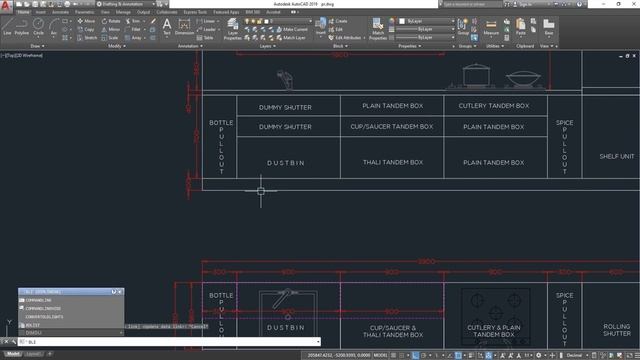Open the Measure utility
Image resolution: width=640 pixels, height=360 pixels.
491,27
